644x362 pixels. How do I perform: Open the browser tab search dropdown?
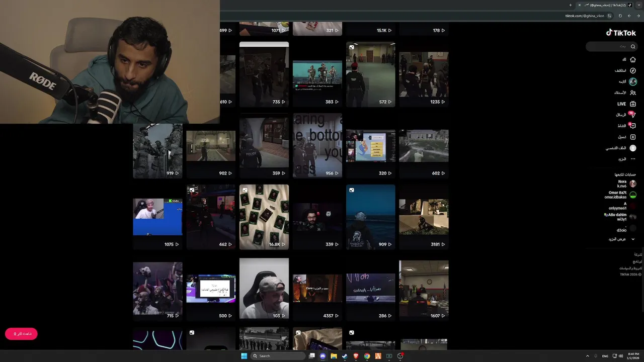tap(639, 5)
